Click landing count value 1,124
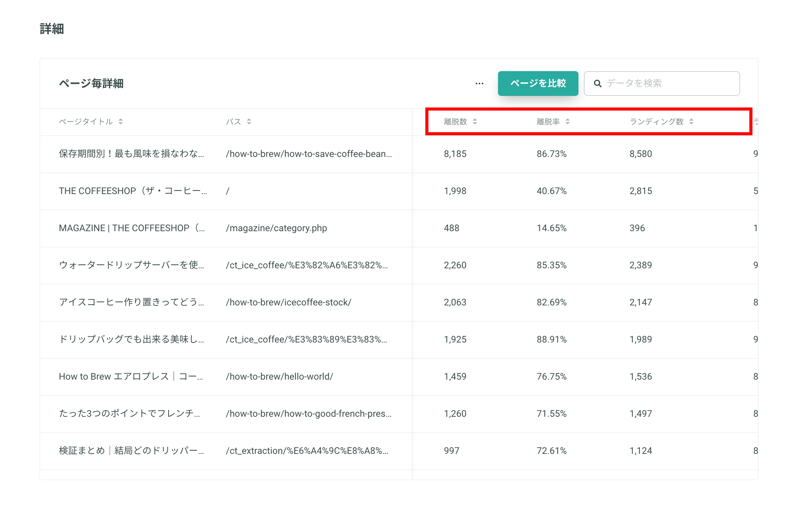812x508 pixels. (x=641, y=451)
